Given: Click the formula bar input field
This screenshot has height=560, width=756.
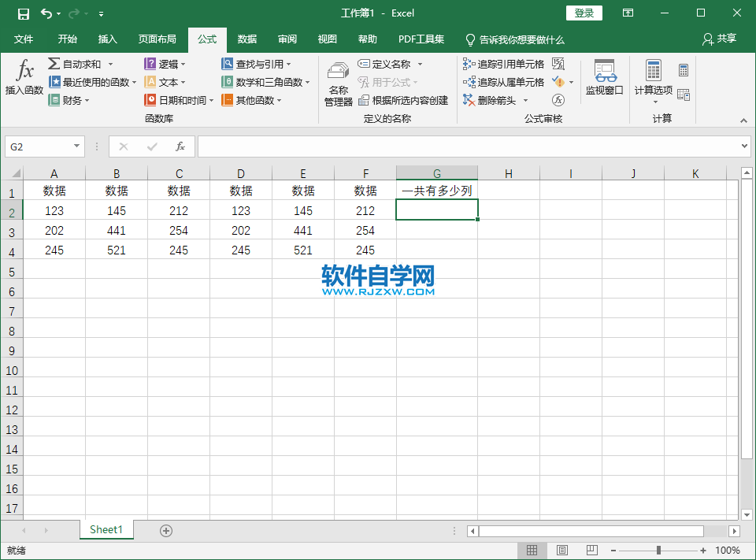Looking at the screenshot, I should click(x=469, y=146).
